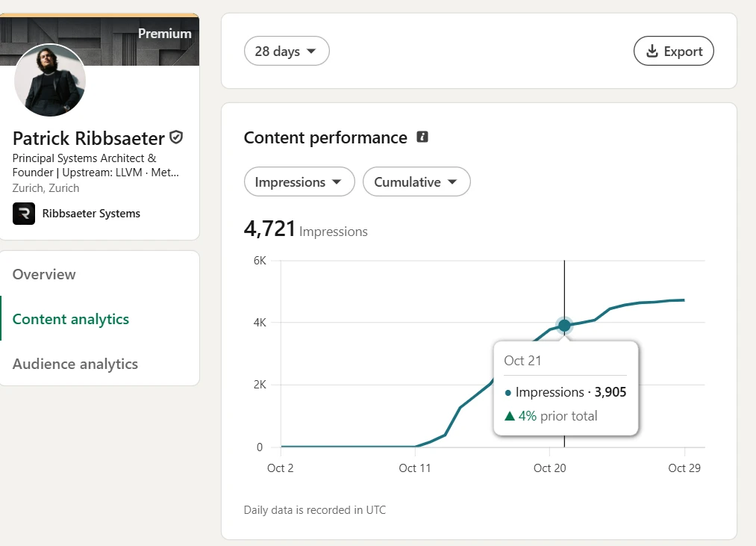Click the Daily data is recorded in UTC note
Screen dimensions: 756x546
(315, 510)
